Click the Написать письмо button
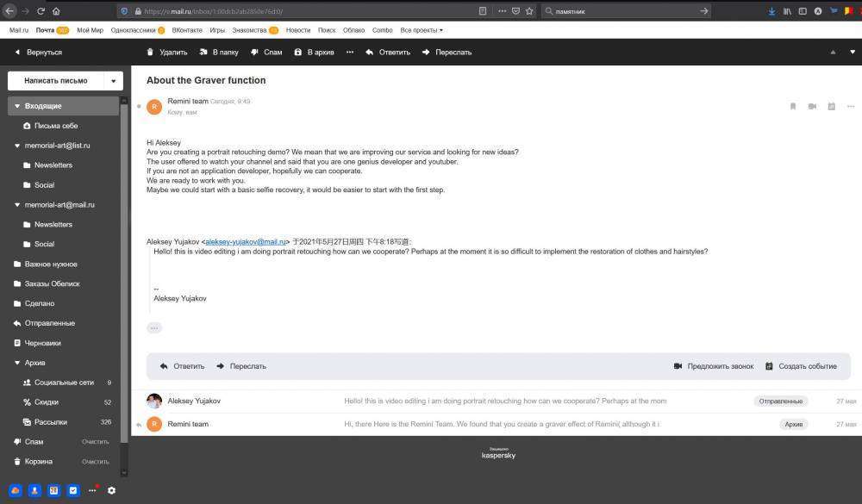862x504 pixels. 55,81
